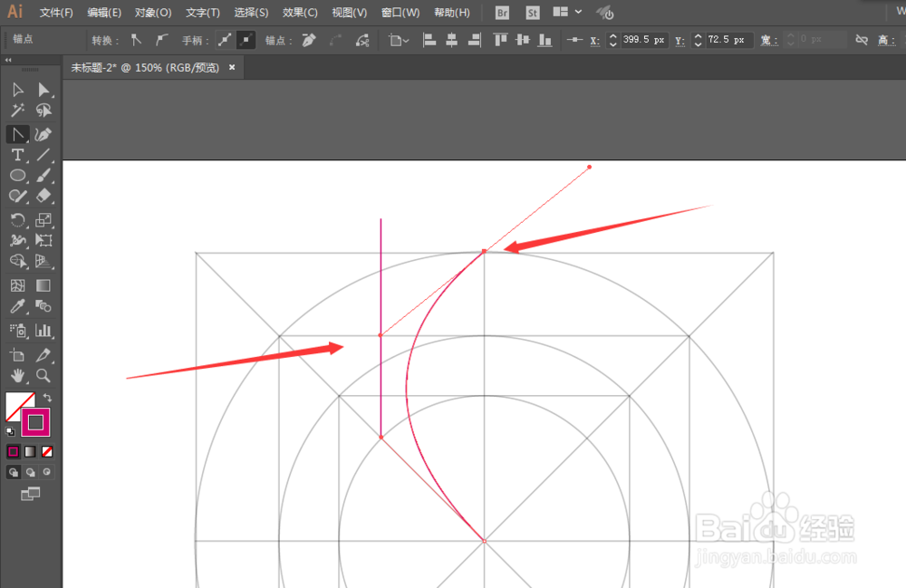Switch paint mode to Gradient

[x=30, y=452]
